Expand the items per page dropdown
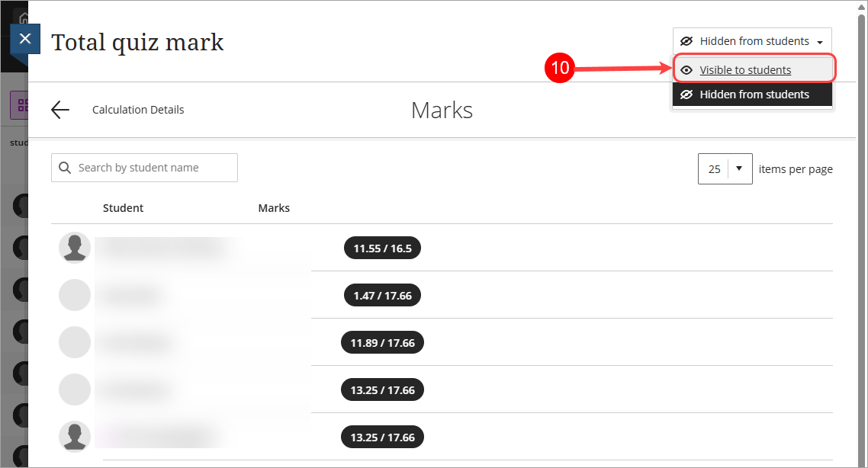This screenshot has height=468, width=868. 725,168
